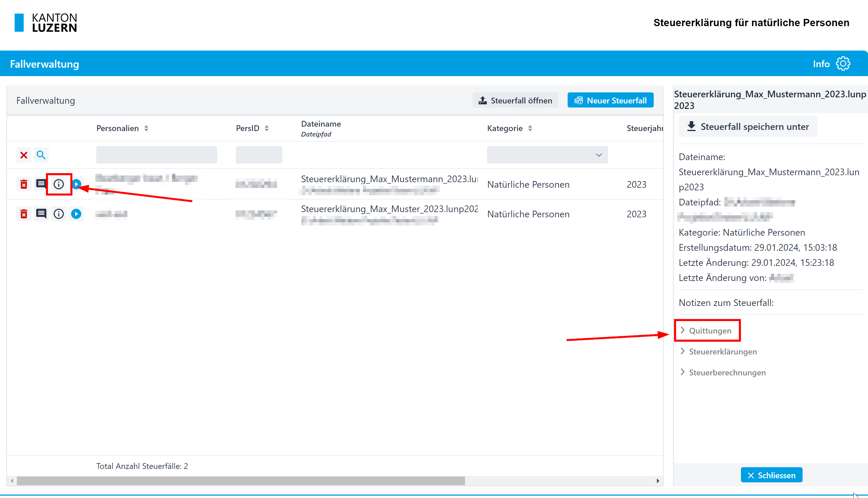868x498 pixels.
Task: Delete the Max_Muster_2023 tax case row
Action: pyautogui.click(x=24, y=214)
